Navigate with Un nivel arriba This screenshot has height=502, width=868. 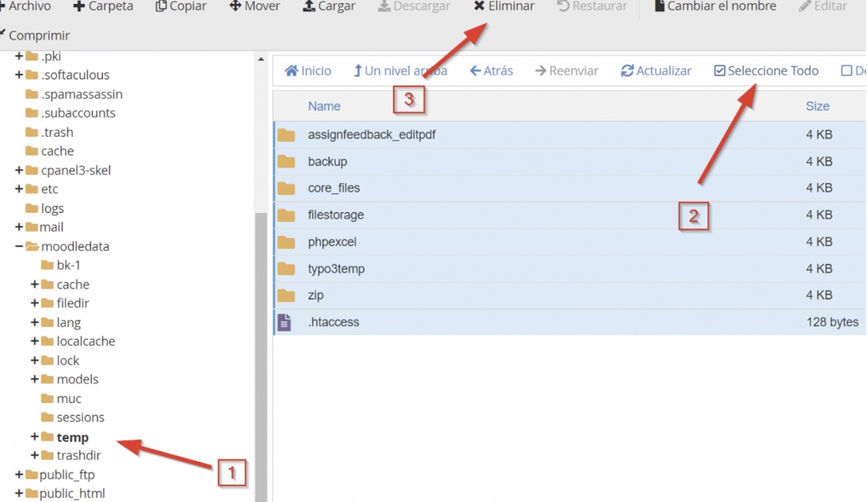click(400, 70)
